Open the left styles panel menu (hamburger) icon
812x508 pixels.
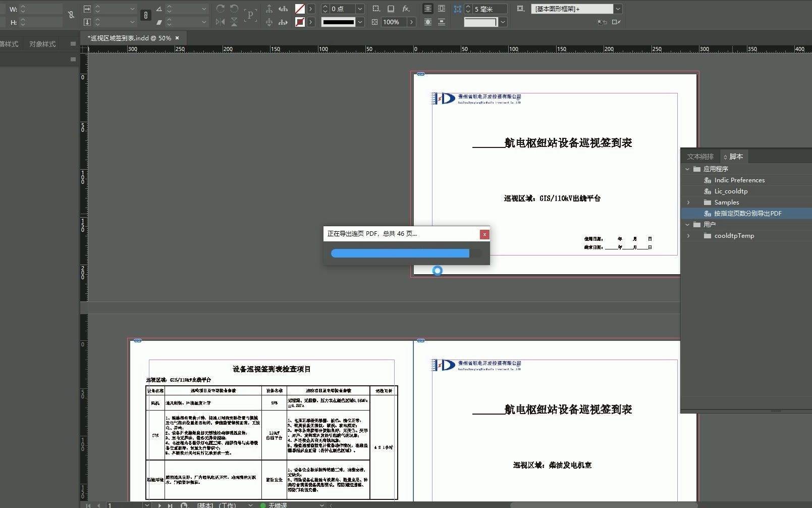pos(73,43)
